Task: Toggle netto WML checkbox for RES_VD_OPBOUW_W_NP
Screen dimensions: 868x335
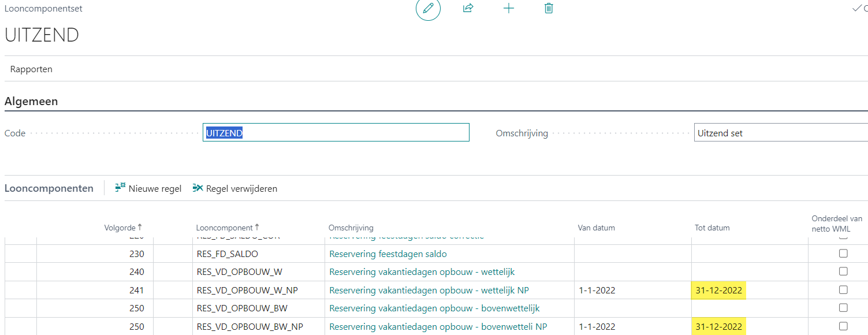Action: (x=843, y=290)
